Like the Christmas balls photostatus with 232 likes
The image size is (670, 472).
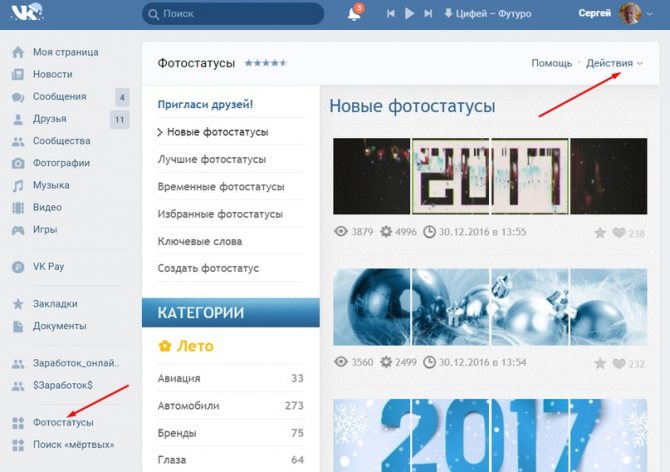click(619, 363)
